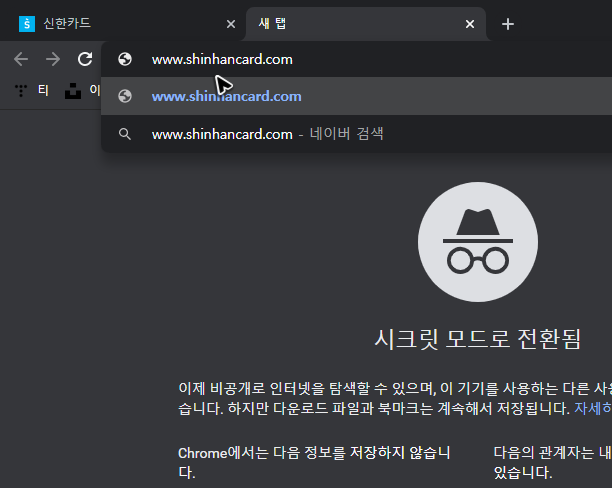
Task: Click the 'Chrome에서는 다음 정보를 저장하지 않습니다' text
Action: click(314, 463)
